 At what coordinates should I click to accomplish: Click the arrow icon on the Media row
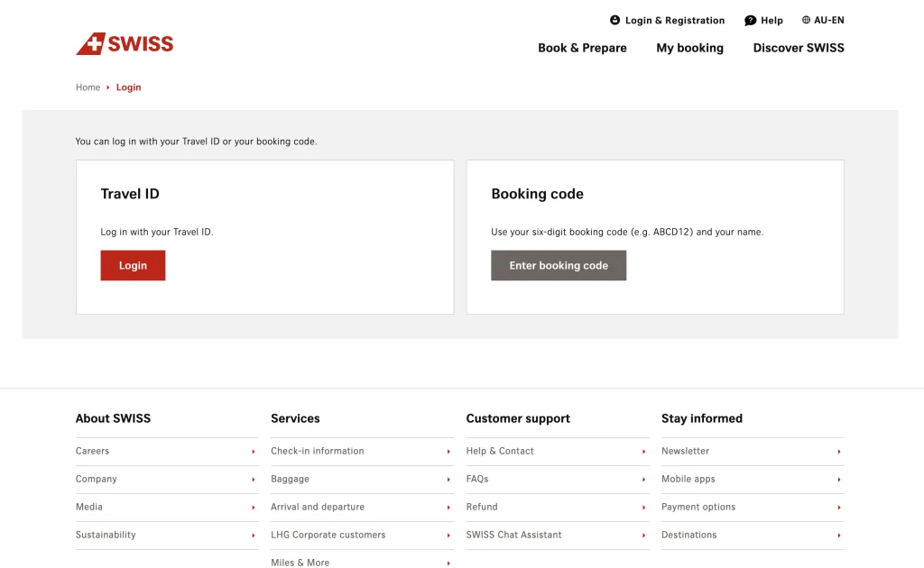[x=254, y=508]
